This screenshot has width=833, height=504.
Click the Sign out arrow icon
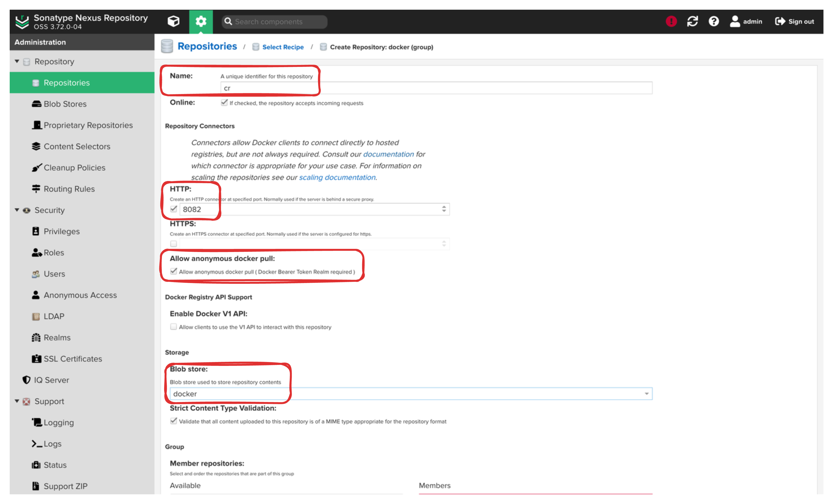pyautogui.click(x=780, y=21)
